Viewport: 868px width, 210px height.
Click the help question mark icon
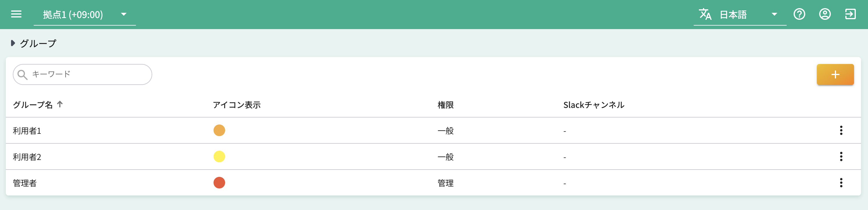pos(799,14)
